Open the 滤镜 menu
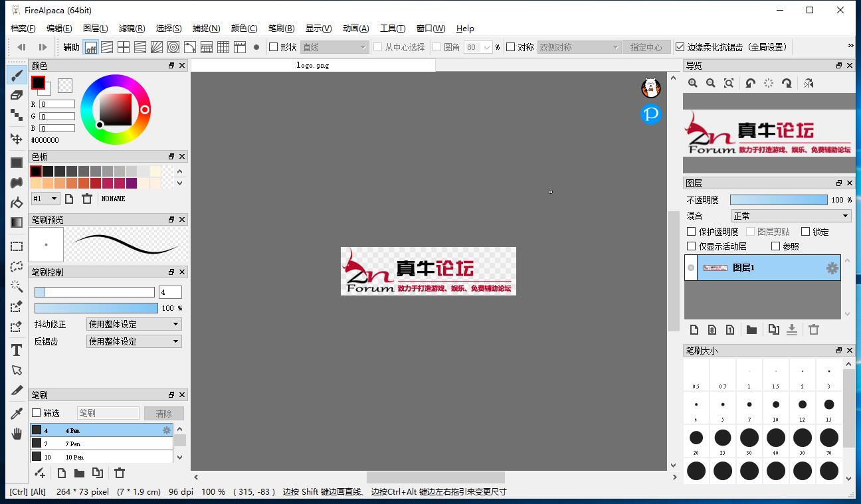The image size is (861, 504). point(132,29)
